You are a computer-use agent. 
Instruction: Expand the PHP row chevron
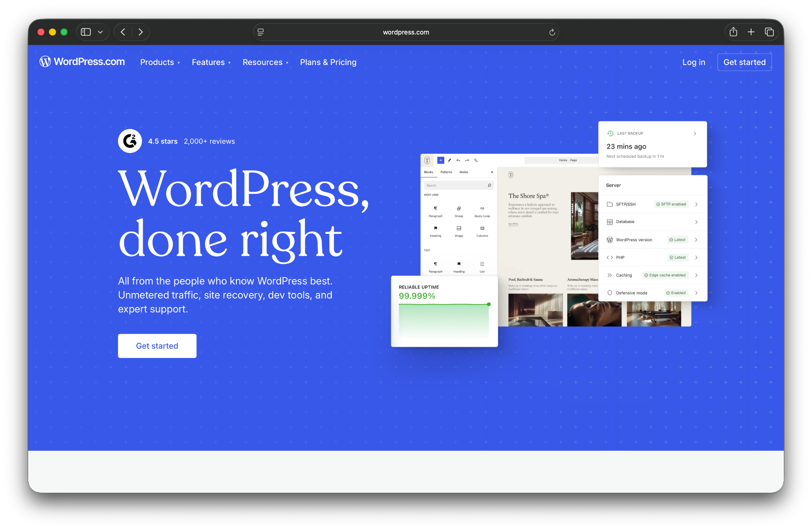point(696,258)
